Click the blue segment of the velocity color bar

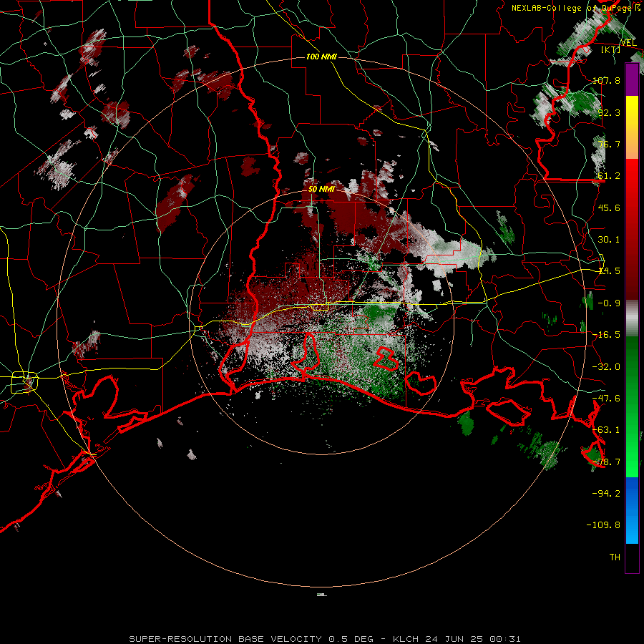[x=632, y=510]
